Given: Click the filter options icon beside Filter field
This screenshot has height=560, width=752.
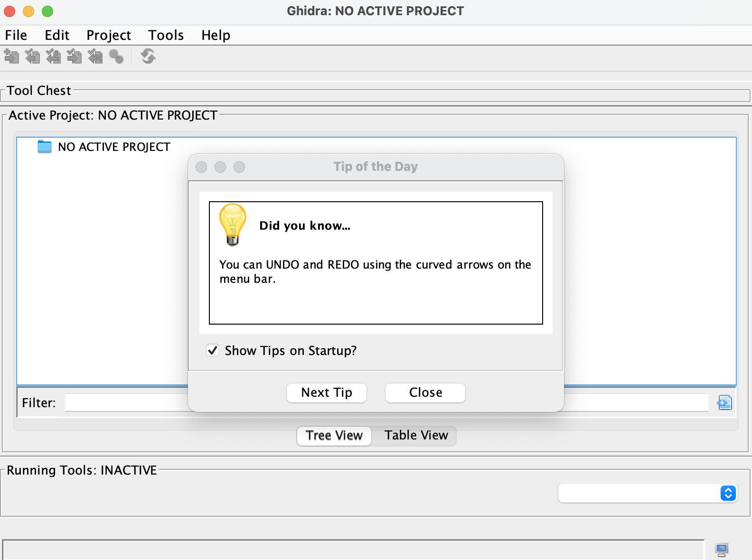Looking at the screenshot, I should tap(724, 403).
